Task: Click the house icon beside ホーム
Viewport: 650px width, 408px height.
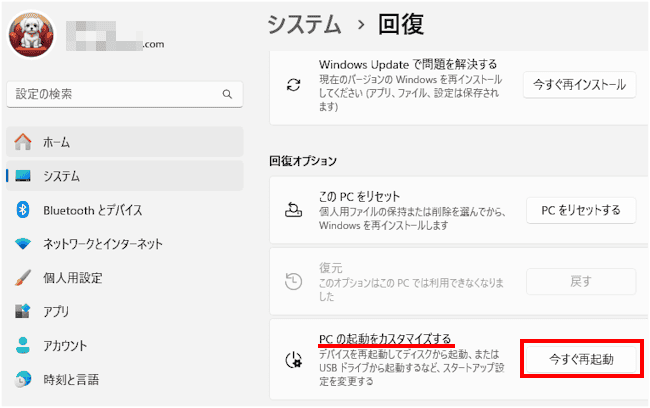Action: tap(23, 142)
